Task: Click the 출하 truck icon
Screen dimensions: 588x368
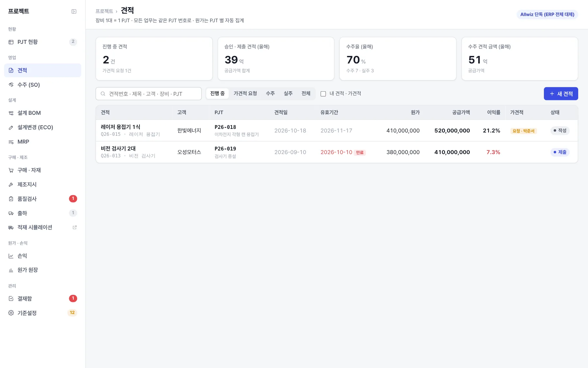Action: point(11,213)
